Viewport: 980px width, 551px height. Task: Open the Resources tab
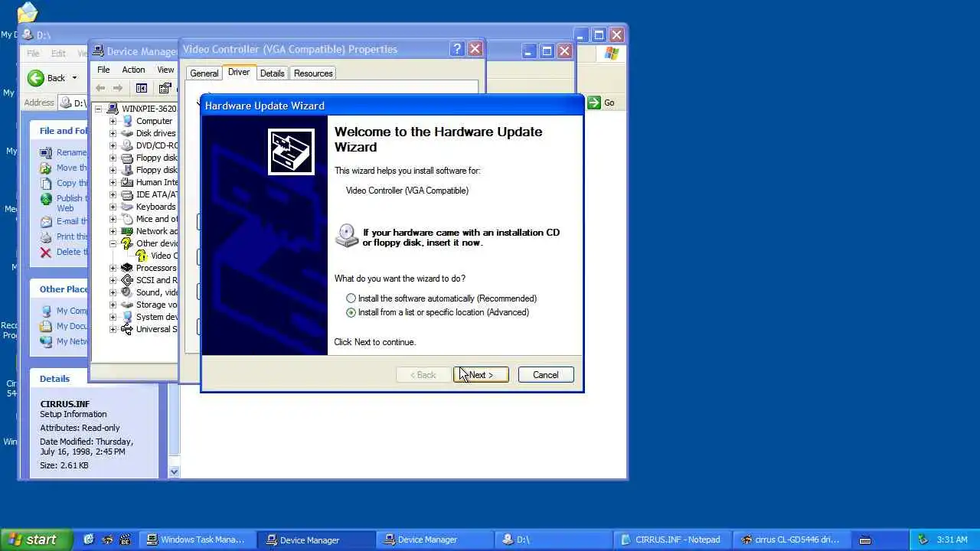pyautogui.click(x=313, y=73)
